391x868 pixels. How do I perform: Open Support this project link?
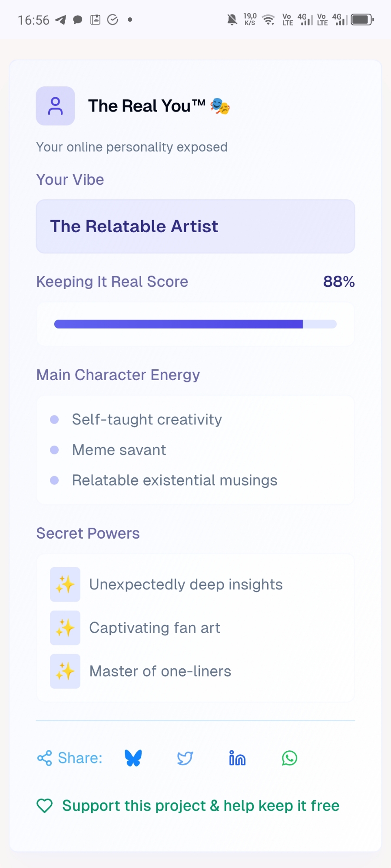click(x=200, y=806)
